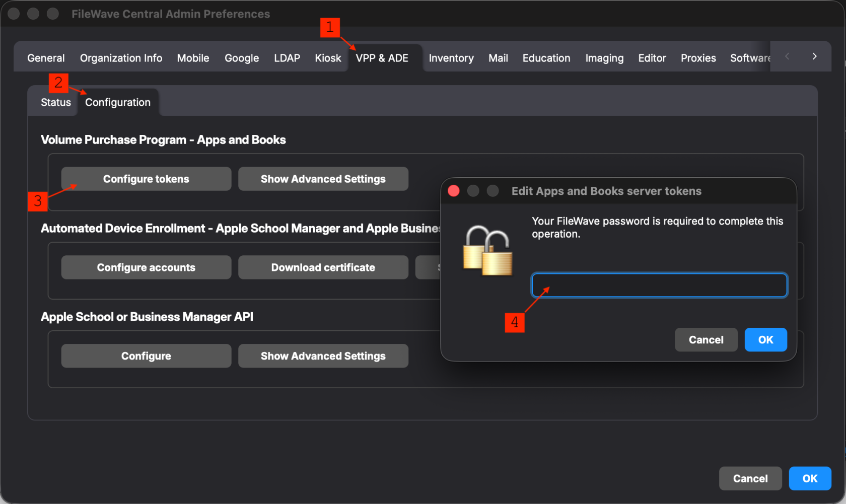This screenshot has width=846, height=504.
Task: Cancel the server tokens password dialog
Action: point(706,340)
